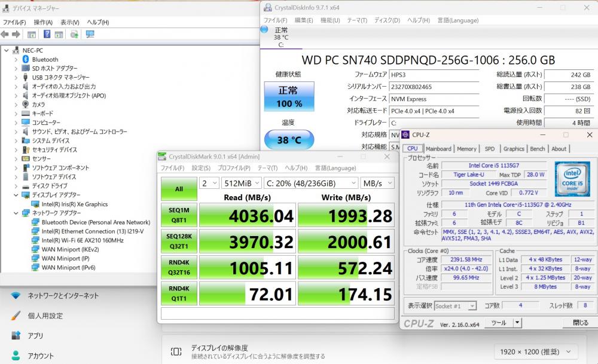Screen dimensions: 598x364
Task: Click the ツール button in CPU-Z
Action: [x=499, y=322]
